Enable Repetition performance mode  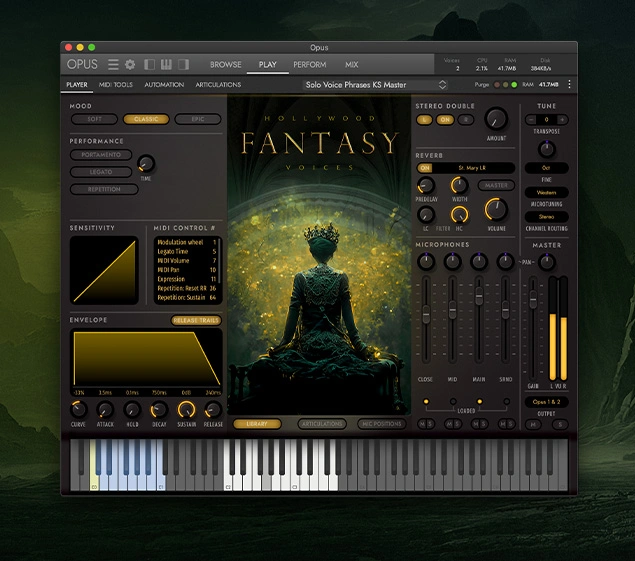[x=104, y=190]
